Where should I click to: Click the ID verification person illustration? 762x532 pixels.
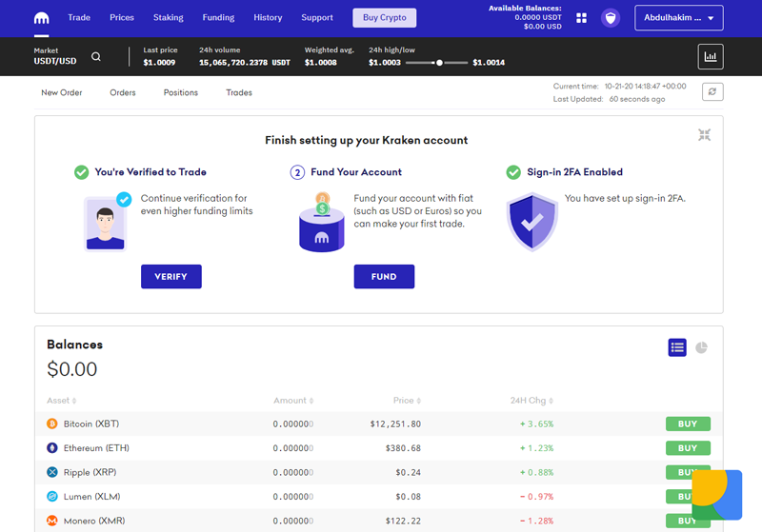[108, 222]
